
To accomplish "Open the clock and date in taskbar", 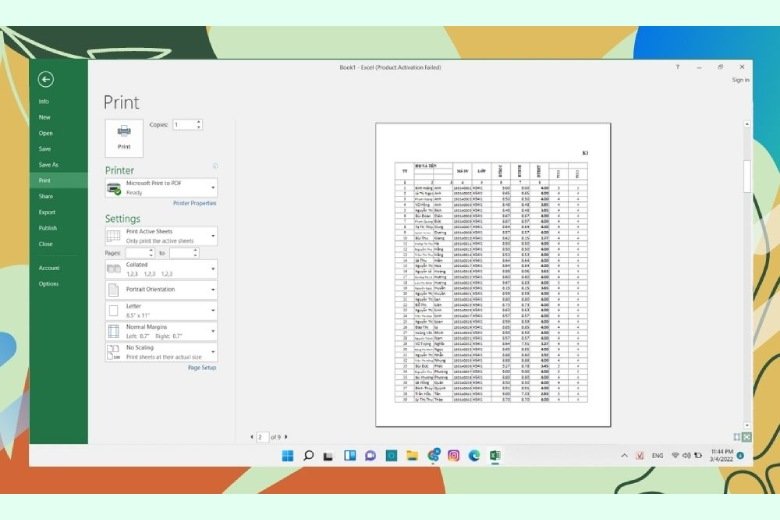I will (x=721, y=456).
